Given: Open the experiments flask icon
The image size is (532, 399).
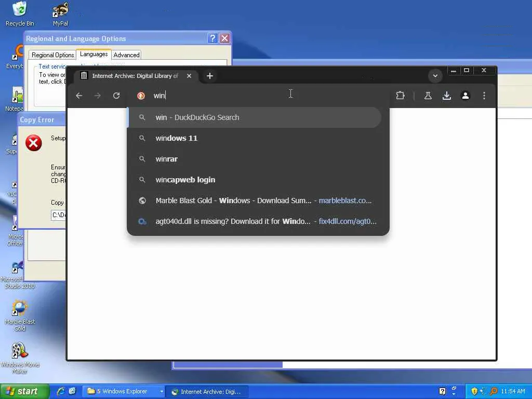Looking at the screenshot, I should (x=428, y=96).
